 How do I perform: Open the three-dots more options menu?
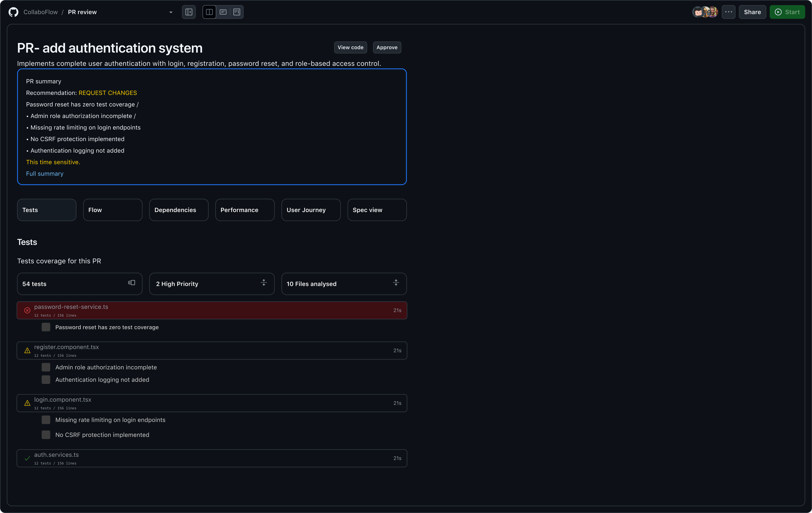pos(729,12)
